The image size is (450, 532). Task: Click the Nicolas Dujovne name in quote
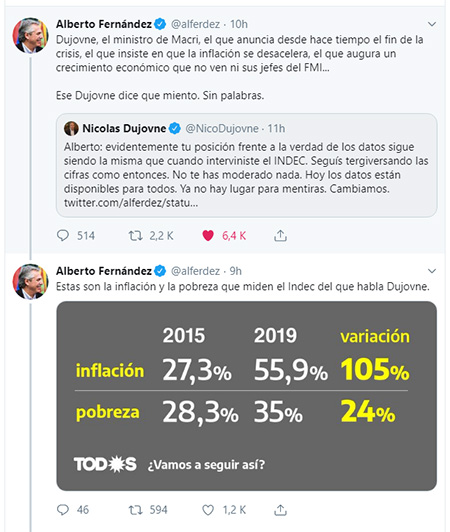coord(124,129)
